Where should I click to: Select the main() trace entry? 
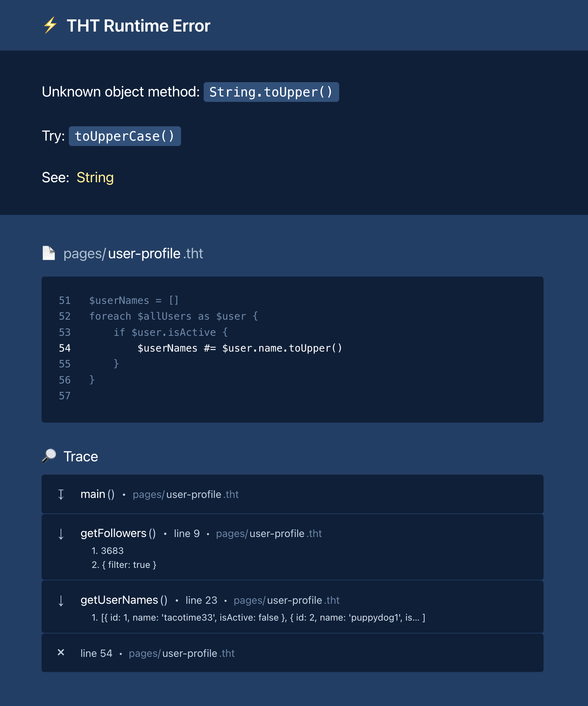click(98, 494)
